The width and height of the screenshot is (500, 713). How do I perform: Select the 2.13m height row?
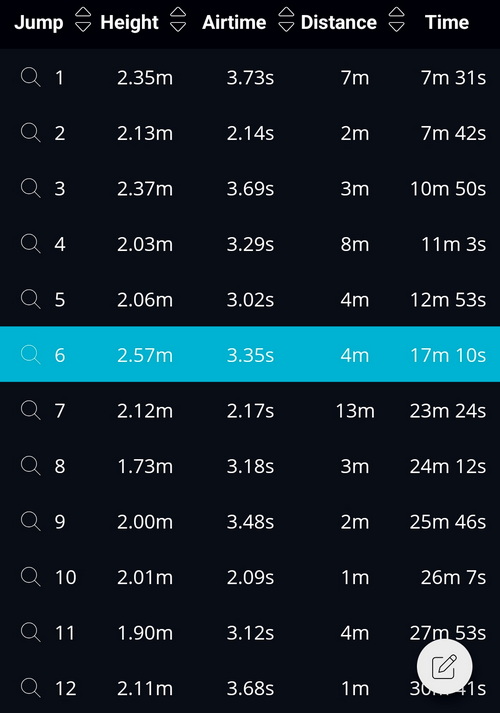[x=250, y=133]
